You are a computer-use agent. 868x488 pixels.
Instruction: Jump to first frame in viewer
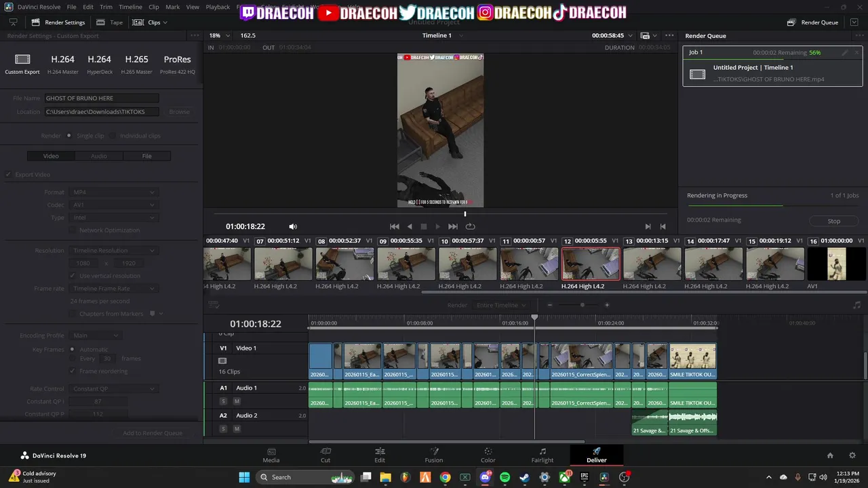click(395, 226)
